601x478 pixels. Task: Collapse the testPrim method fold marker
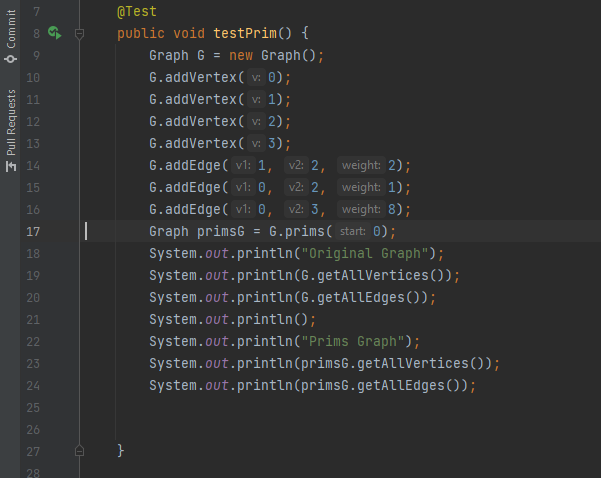pyautogui.click(x=80, y=33)
